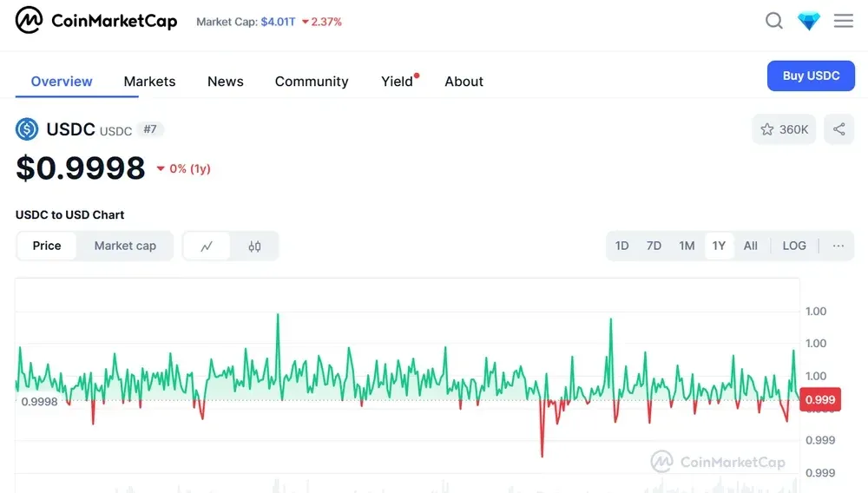Click the red 0.999 current price tag
The image size is (868, 493).
pyautogui.click(x=820, y=399)
